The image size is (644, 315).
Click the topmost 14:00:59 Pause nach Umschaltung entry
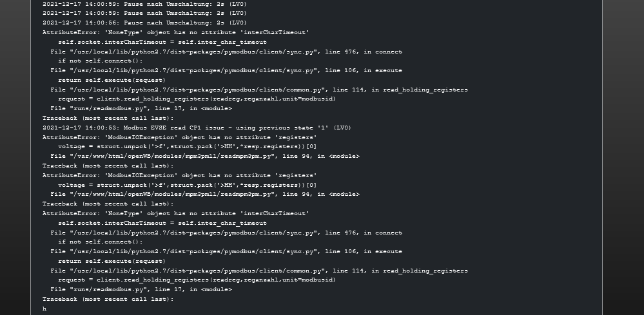click(144, 4)
